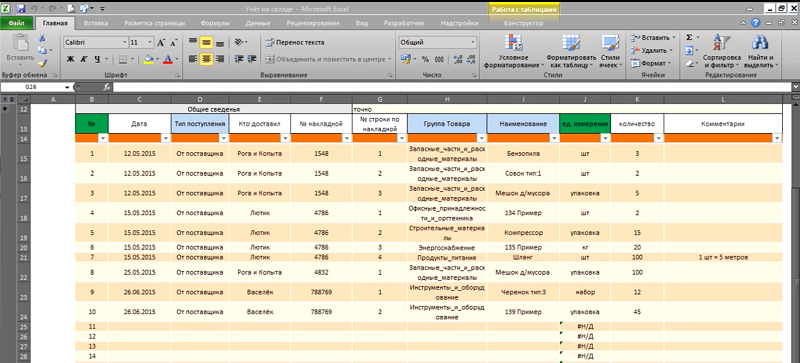The width and height of the screenshot is (800, 363).
Task: Click outline level 1 button
Action: 4,99
